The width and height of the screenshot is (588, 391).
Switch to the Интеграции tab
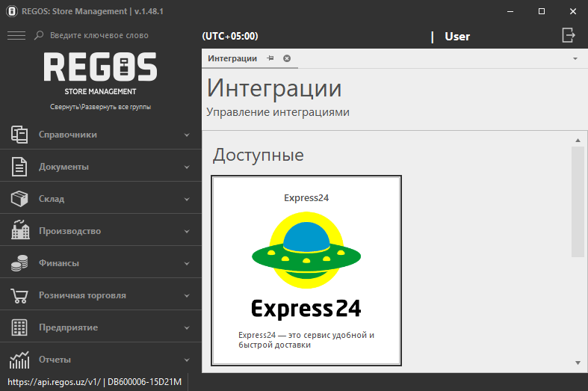coord(232,58)
